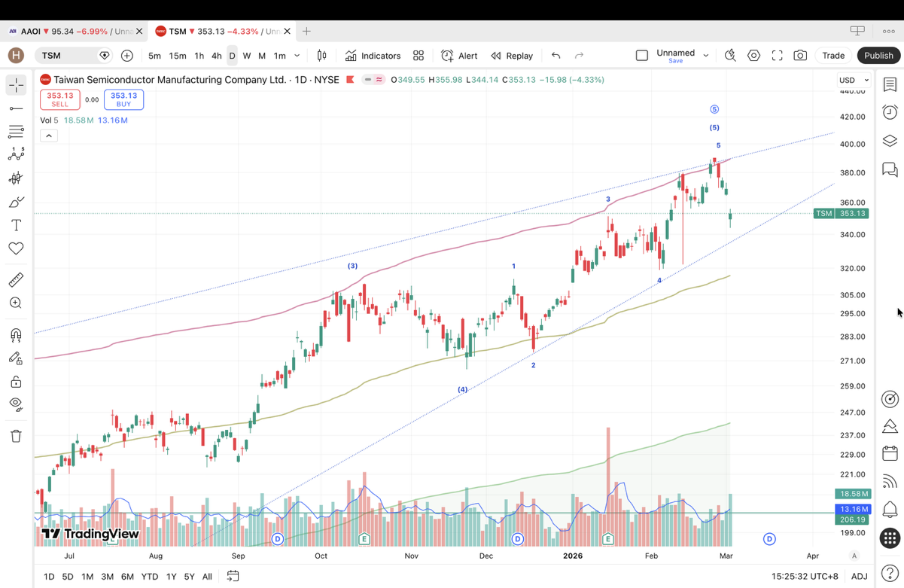This screenshot has width=904, height=588.
Task: Toggle the magnet snap mode
Action: tap(16, 335)
